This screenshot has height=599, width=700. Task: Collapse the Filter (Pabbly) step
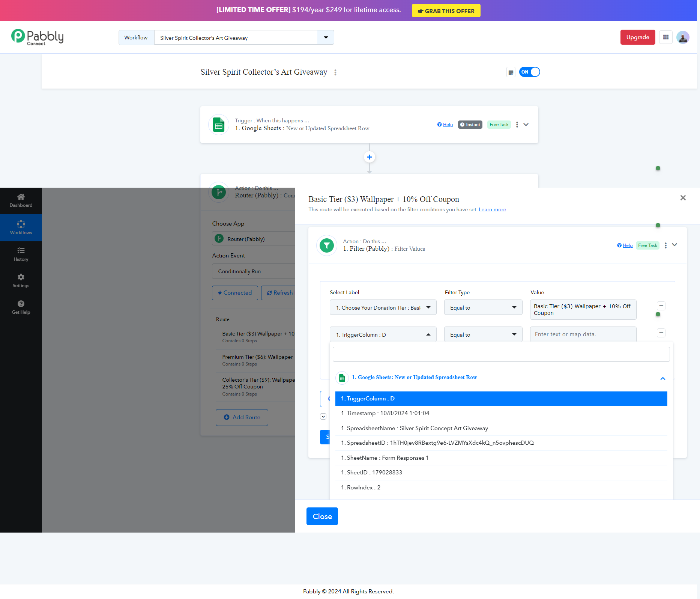pyautogui.click(x=674, y=245)
